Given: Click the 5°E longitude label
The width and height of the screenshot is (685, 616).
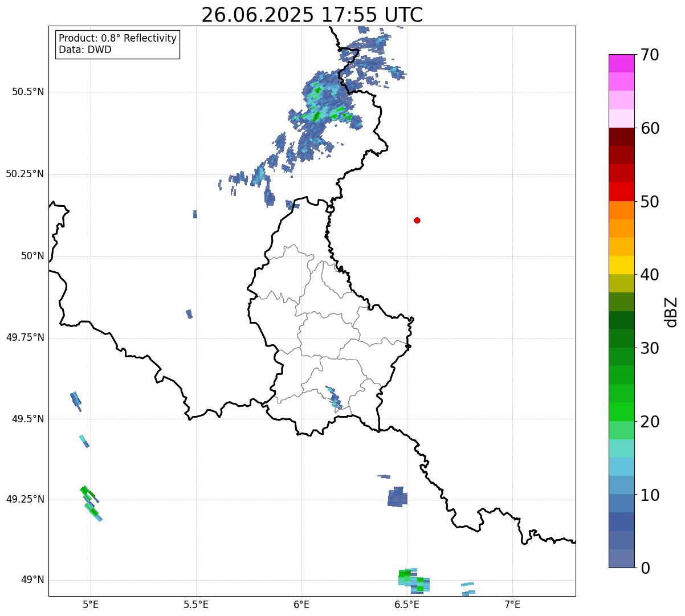Looking at the screenshot, I should pyautogui.click(x=91, y=604).
